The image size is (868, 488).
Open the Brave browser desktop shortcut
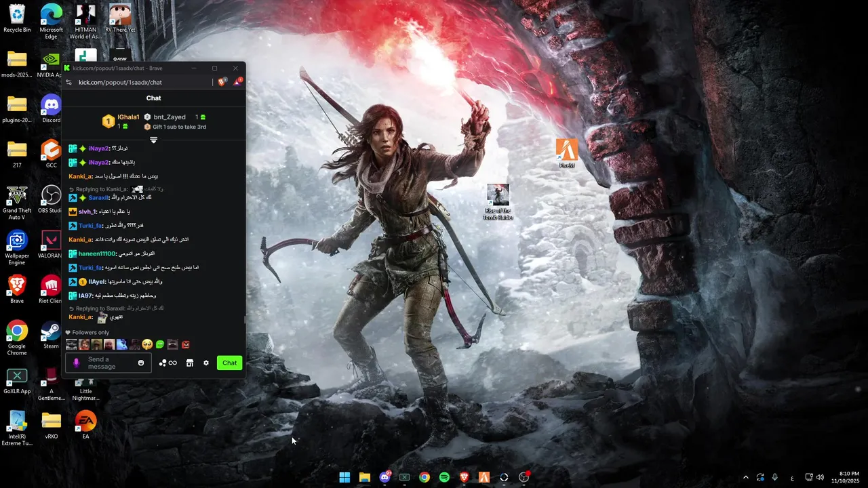click(17, 290)
